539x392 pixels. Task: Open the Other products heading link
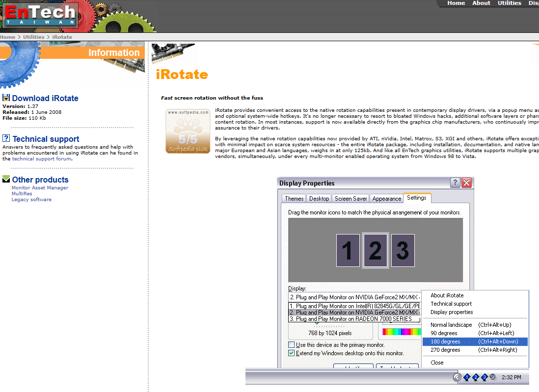40,180
